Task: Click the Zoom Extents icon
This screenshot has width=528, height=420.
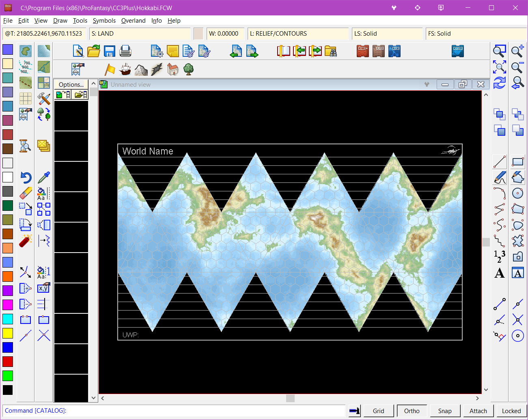Action: pos(500,67)
